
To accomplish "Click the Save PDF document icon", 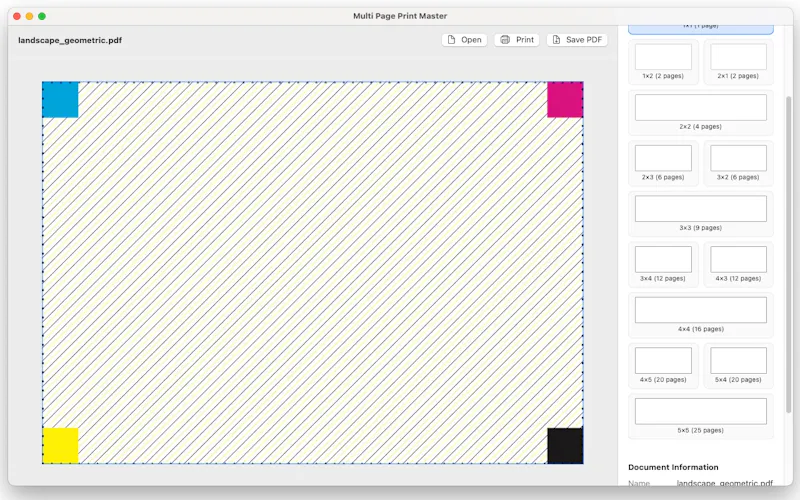I will tap(556, 40).
